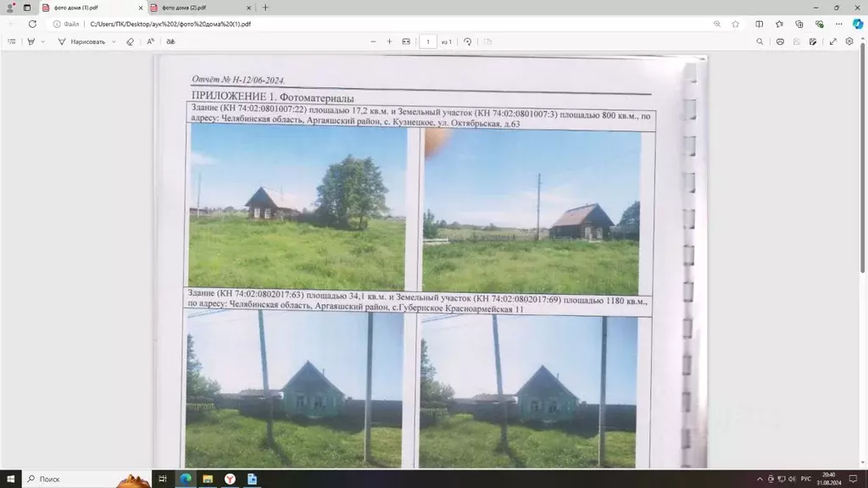Screen dimensions: 868x488
Task: Click the vertical scrollbar of the PDF
Action: pyautogui.click(x=863, y=169)
